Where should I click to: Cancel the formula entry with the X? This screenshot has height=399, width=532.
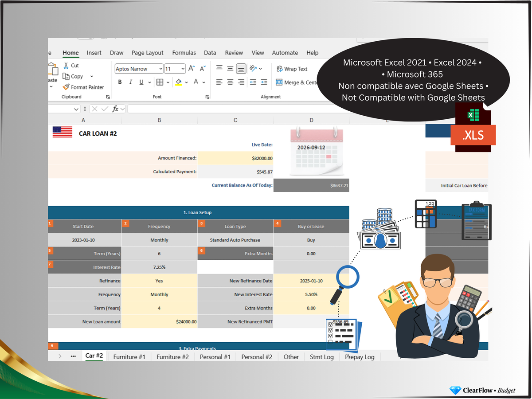click(x=94, y=109)
